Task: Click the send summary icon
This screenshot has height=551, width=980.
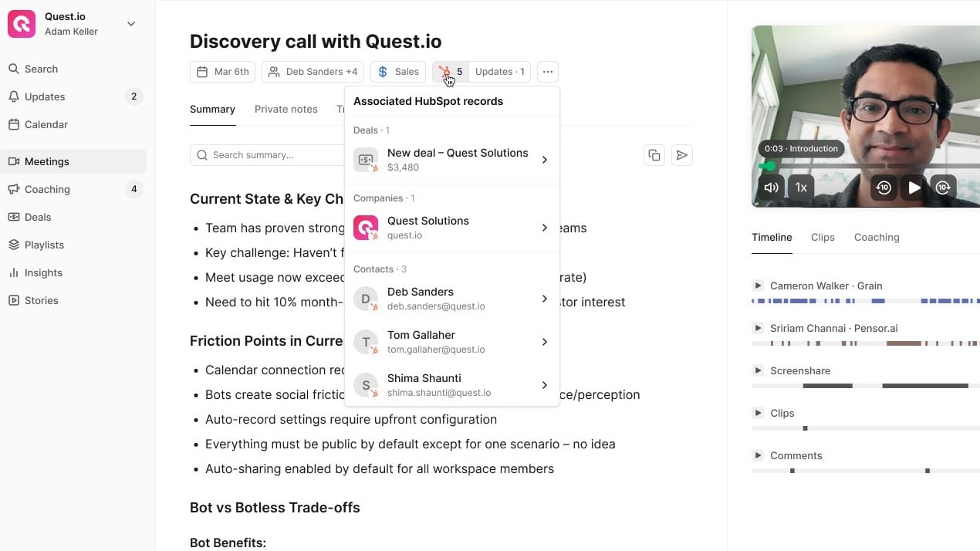Action: coord(681,155)
